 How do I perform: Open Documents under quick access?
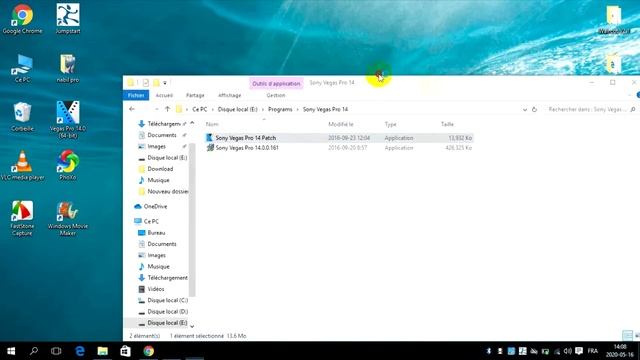(162, 135)
